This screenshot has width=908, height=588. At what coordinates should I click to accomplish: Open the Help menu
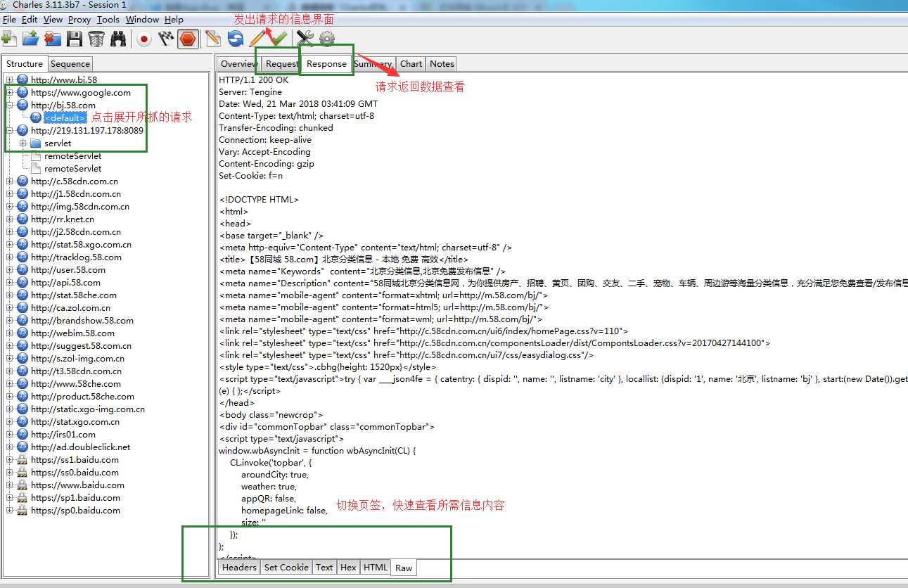[174, 20]
